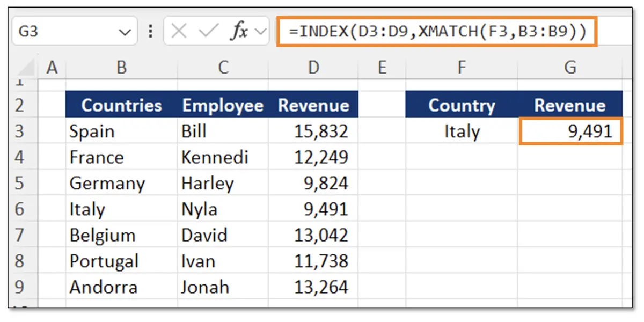
Task: Select column header D
Action: (314, 68)
